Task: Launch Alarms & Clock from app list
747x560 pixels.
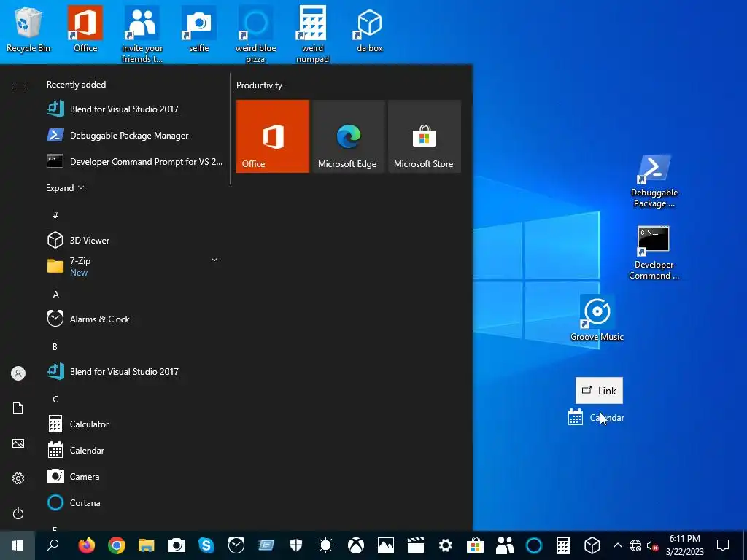Action: click(133, 319)
